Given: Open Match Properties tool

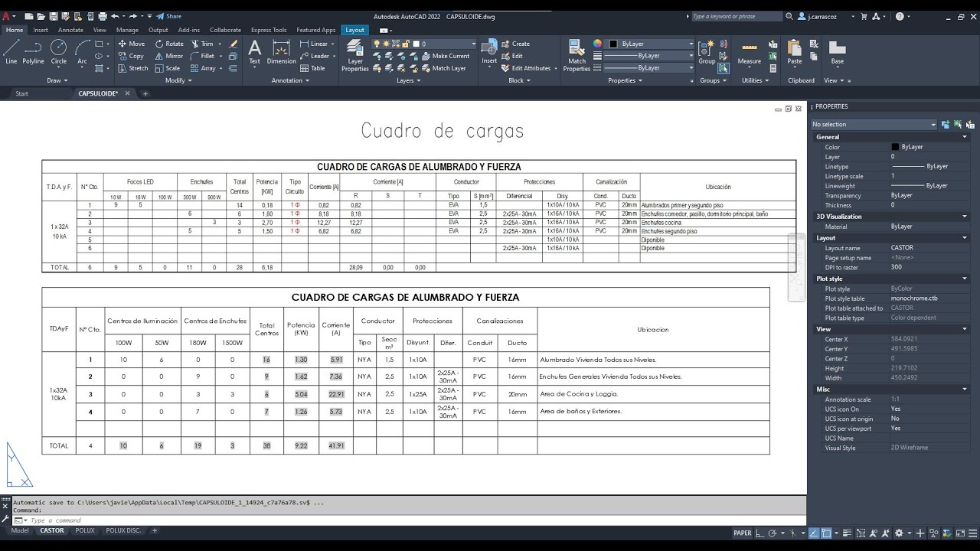Looking at the screenshot, I should pyautogui.click(x=577, y=55).
